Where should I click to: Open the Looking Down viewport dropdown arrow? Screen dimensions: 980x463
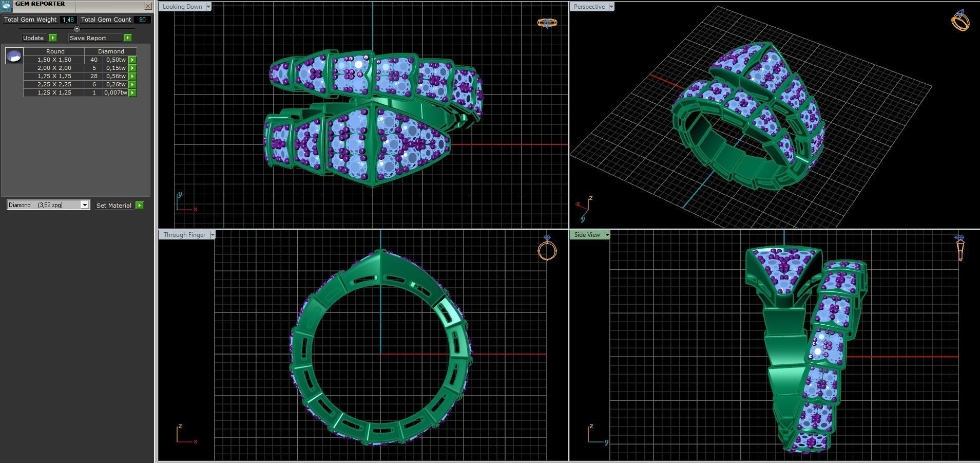[208, 7]
